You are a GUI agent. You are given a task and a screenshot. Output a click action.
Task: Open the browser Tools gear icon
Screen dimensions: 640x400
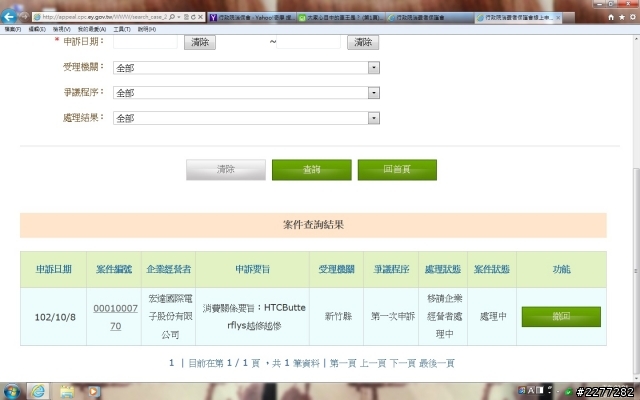[633, 17]
